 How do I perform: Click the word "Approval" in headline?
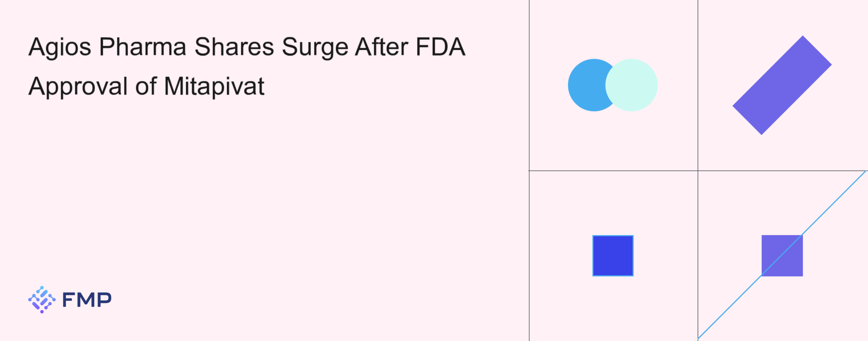click(x=78, y=87)
